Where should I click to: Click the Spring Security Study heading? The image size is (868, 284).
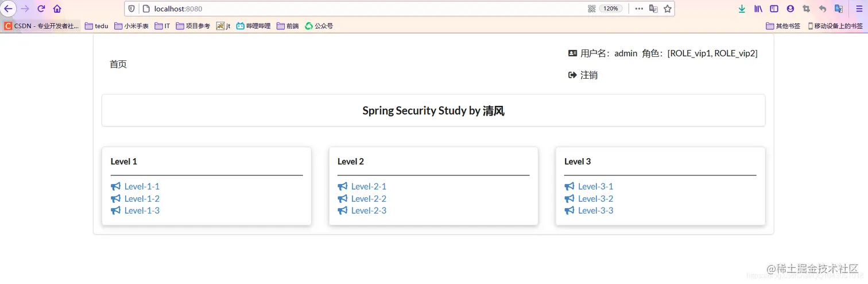pyautogui.click(x=433, y=111)
